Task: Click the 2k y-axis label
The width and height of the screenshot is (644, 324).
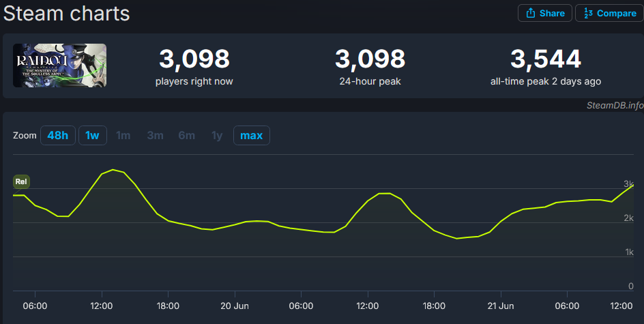Action: click(629, 218)
